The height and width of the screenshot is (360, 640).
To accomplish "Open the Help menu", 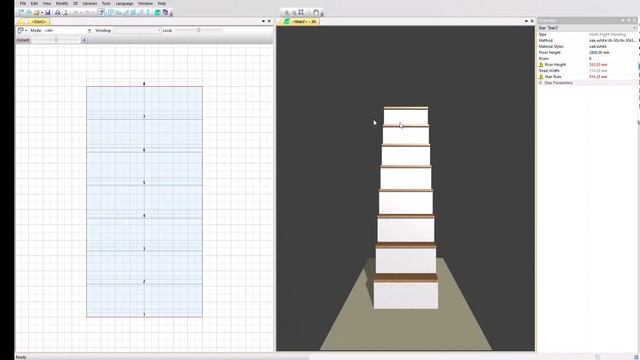I will tap(162, 3).
